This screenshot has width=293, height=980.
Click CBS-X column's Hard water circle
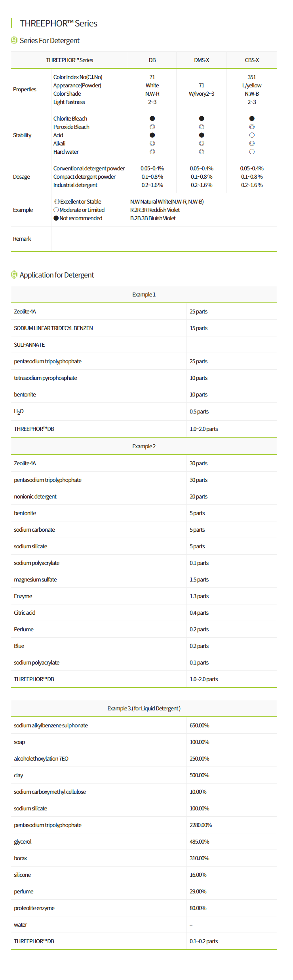point(252,152)
